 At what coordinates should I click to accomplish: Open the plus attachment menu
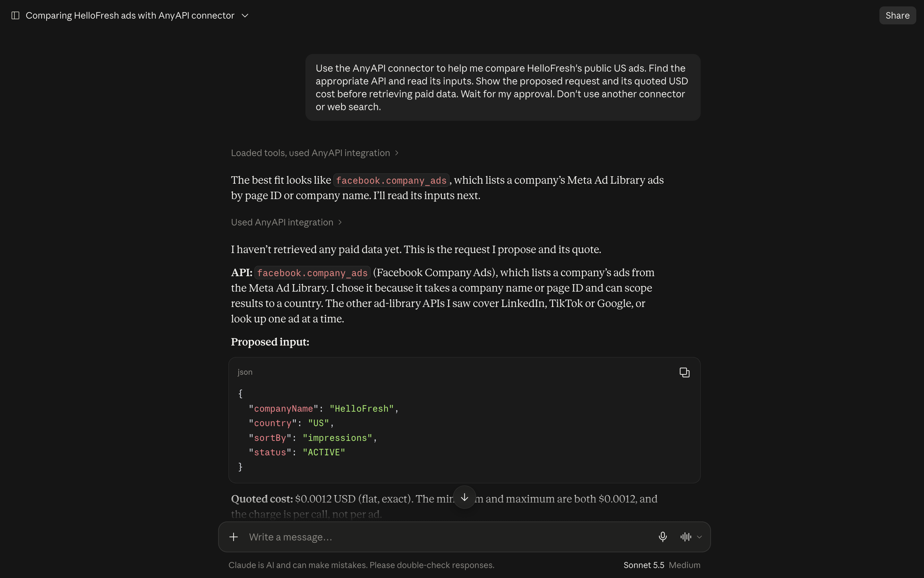click(234, 537)
